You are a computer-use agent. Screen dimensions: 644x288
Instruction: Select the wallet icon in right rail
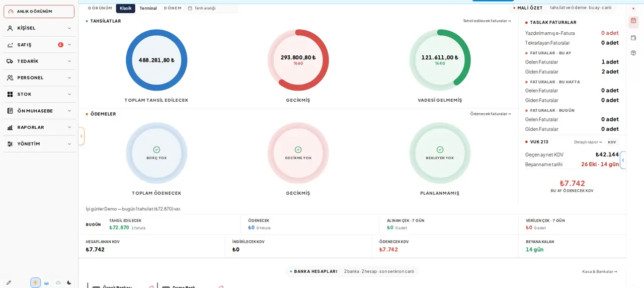(633, 38)
